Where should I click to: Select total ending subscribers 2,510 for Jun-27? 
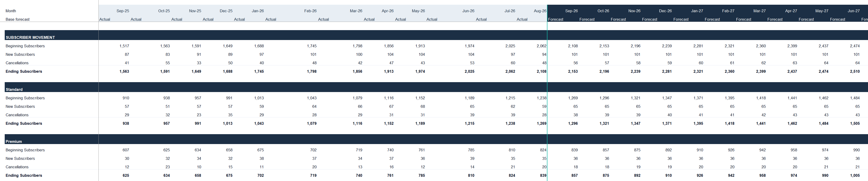[x=855, y=71]
